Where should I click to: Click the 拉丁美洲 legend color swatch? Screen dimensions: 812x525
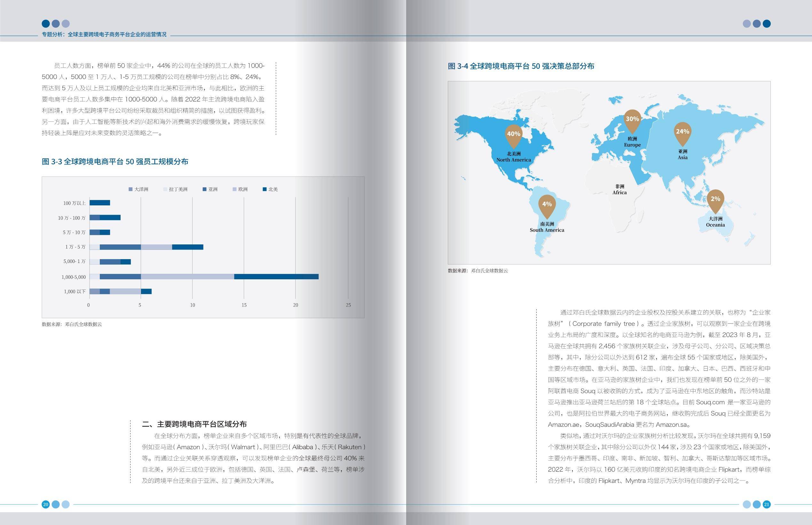[x=165, y=189]
